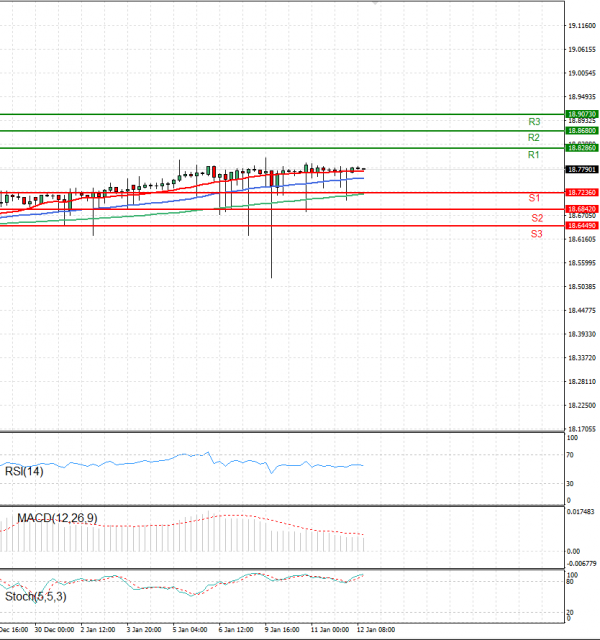This screenshot has width=600, height=640.
Task: Click the 18.17055 price axis value
Action: click(582, 429)
